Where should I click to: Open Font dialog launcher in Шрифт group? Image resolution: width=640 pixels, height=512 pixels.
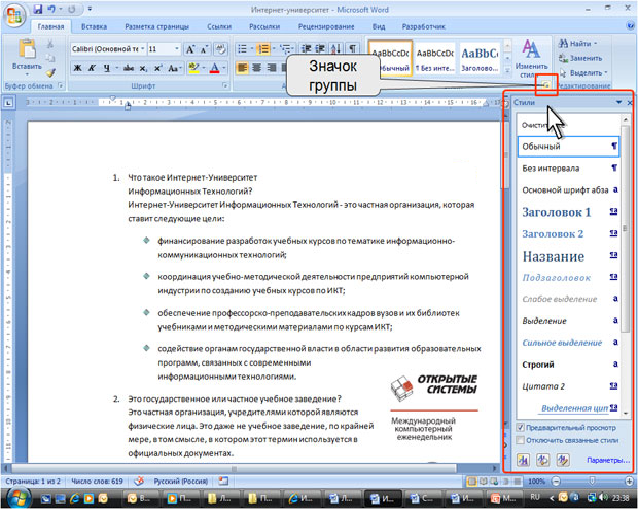tap(224, 86)
